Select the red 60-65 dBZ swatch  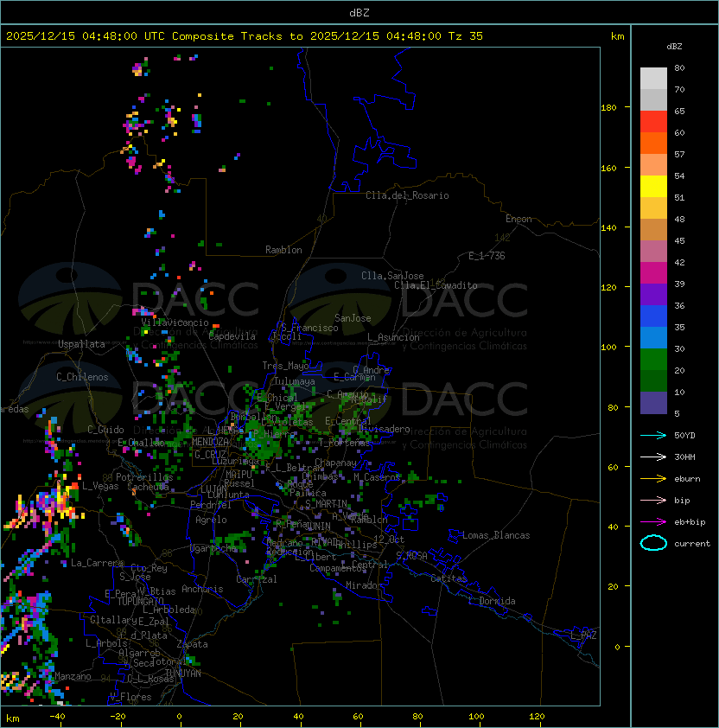(653, 122)
